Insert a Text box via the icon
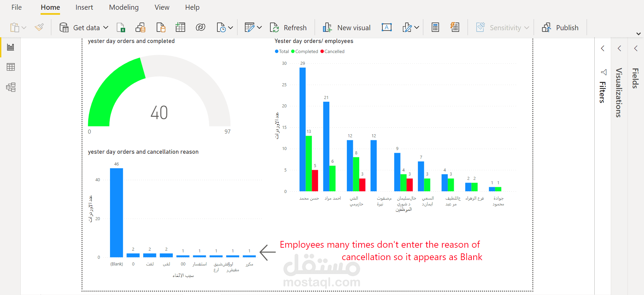Image resolution: width=644 pixels, height=295 pixels. pos(387,28)
